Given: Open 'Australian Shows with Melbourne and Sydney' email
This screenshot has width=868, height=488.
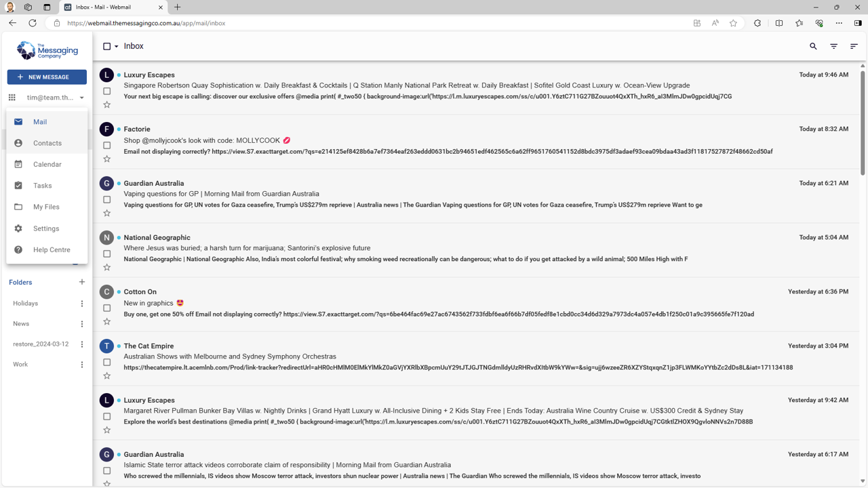Looking at the screenshot, I should click(x=230, y=357).
